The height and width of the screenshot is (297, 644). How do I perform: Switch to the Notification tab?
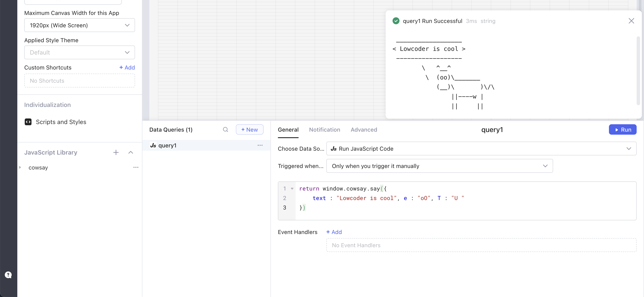click(324, 129)
